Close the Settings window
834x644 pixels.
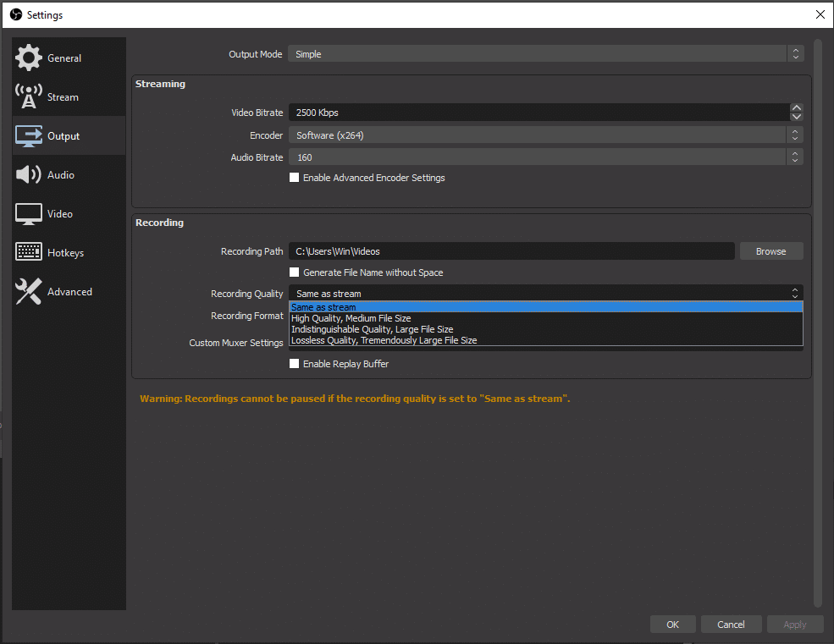click(x=820, y=14)
